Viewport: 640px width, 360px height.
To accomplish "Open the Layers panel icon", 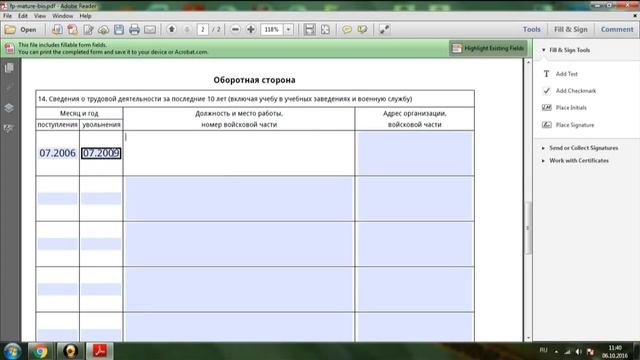I will coord(9,108).
